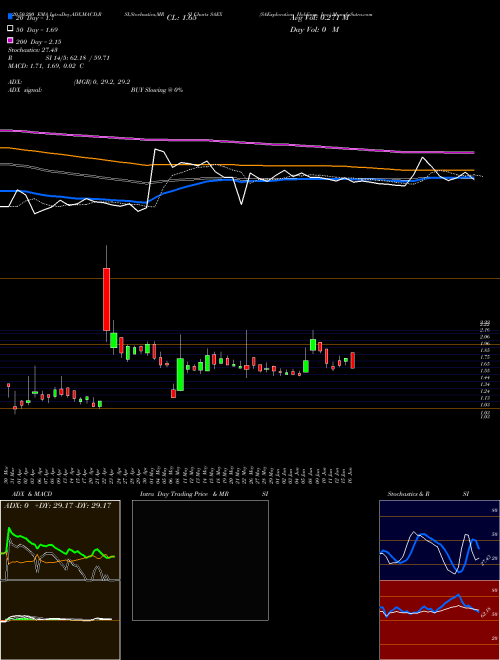This screenshot has width=500, height=660.
Task: Click the last red candlestick on the right
Action: [353, 361]
